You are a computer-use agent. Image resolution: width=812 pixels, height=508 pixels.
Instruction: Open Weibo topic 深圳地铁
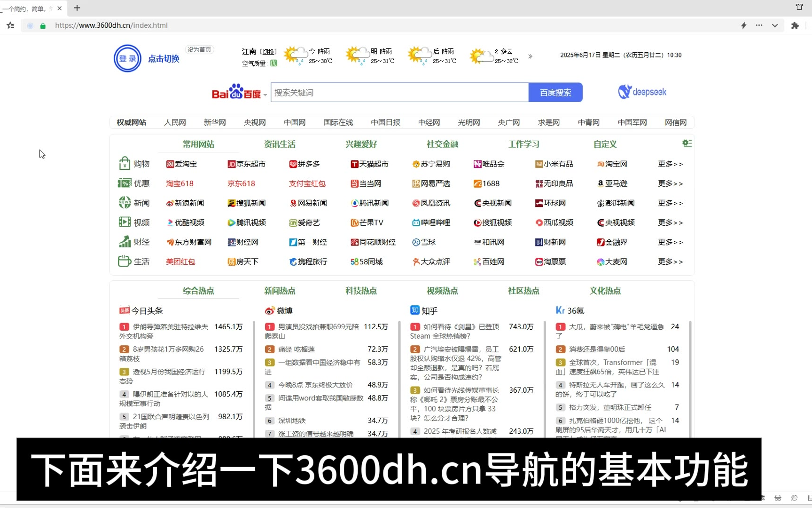(x=292, y=421)
